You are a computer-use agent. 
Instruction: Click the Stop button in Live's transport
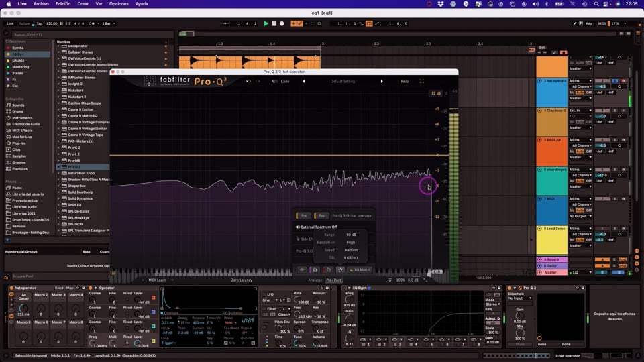pyautogui.click(x=274, y=24)
